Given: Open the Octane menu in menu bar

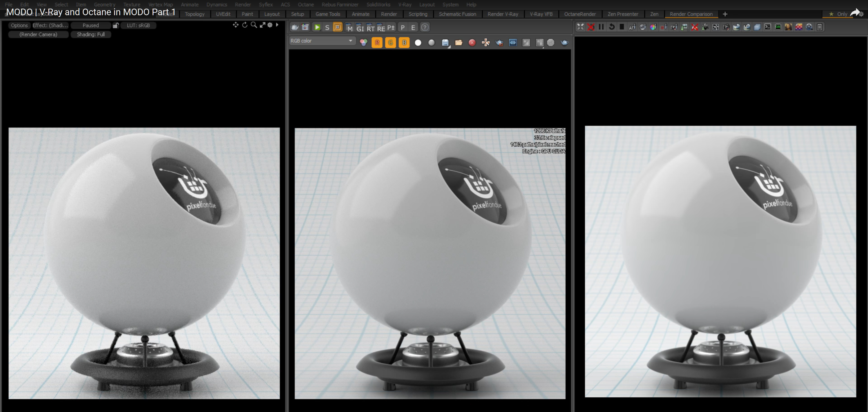Looking at the screenshot, I should point(306,4).
